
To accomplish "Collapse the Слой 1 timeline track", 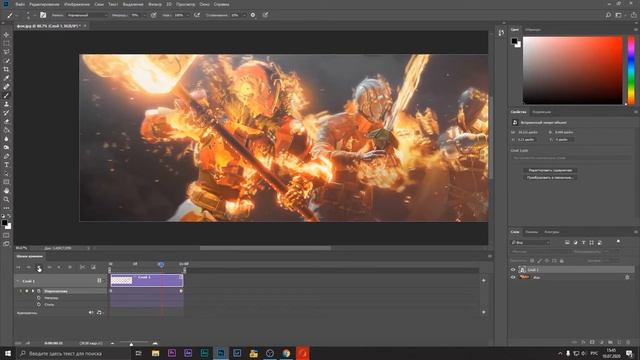I will click(x=18, y=281).
